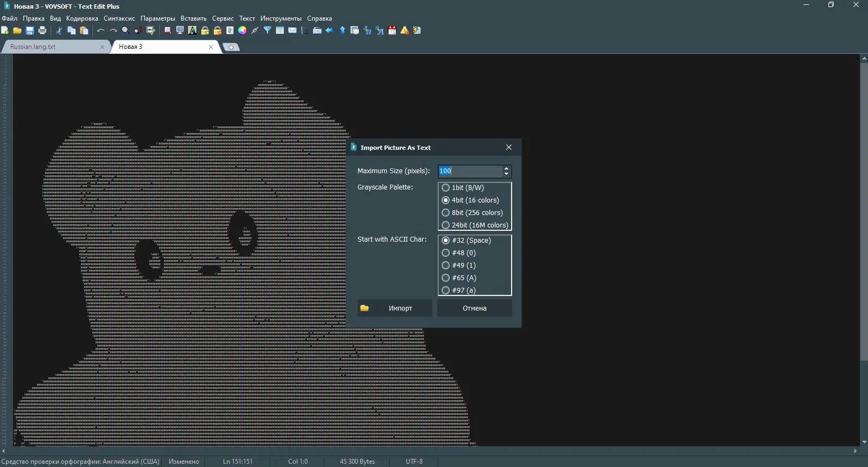Open the Синтаксис menu
The width and height of the screenshot is (868, 467).
tap(119, 18)
